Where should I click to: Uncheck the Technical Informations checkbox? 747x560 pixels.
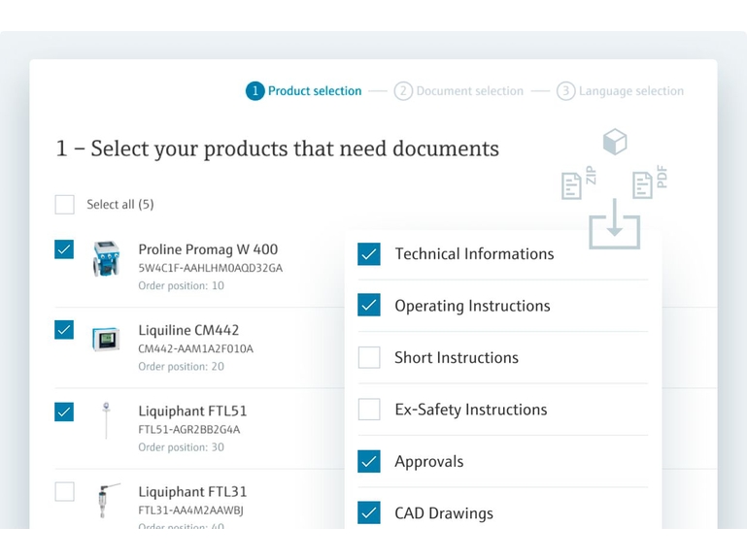coord(369,254)
